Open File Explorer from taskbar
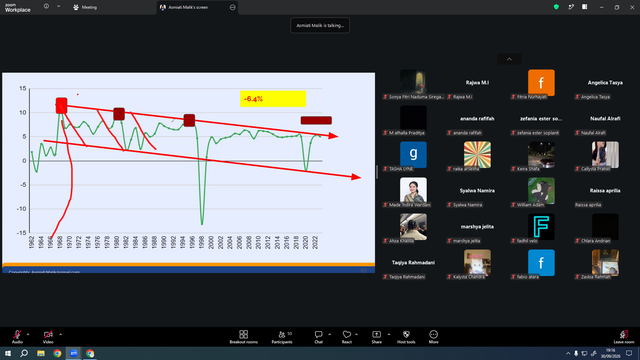This screenshot has height=360, width=640. (41, 353)
